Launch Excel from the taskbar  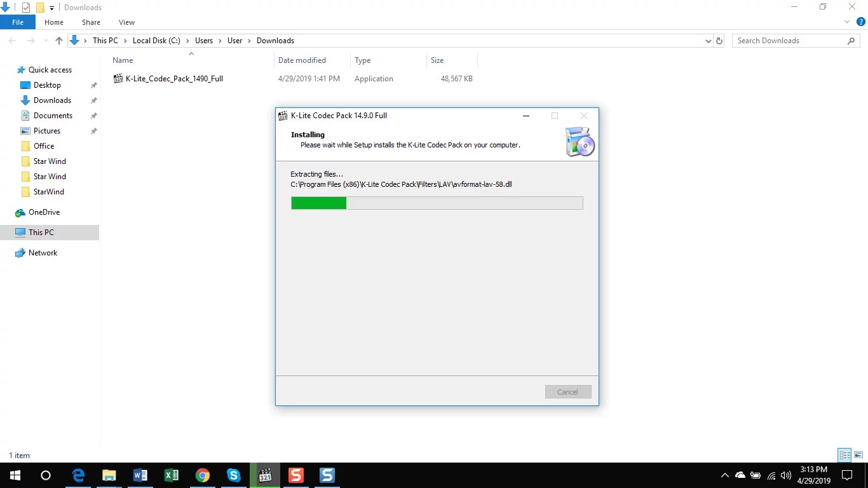[171, 475]
